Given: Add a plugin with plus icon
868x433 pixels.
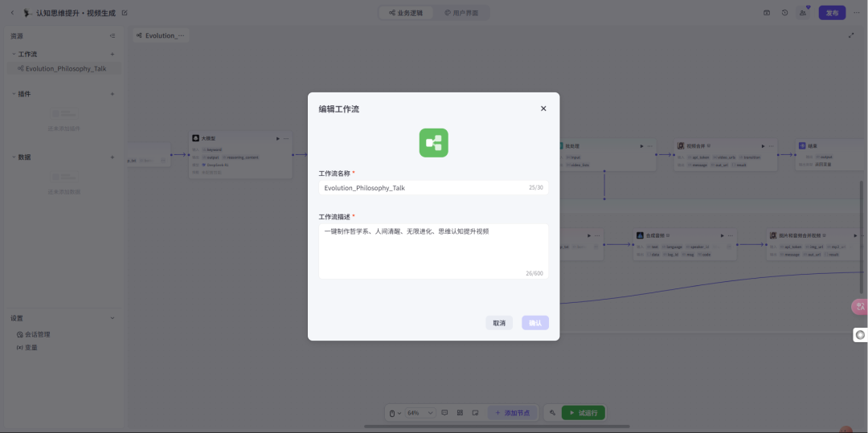Looking at the screenshot, I should (x=113, y=94).
